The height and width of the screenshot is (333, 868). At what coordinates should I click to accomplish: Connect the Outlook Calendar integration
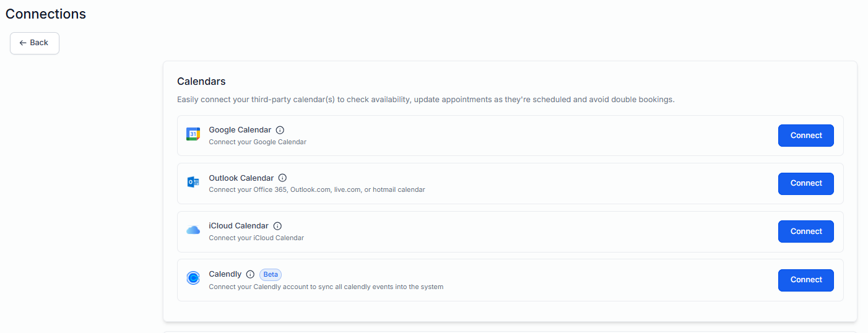805,183
